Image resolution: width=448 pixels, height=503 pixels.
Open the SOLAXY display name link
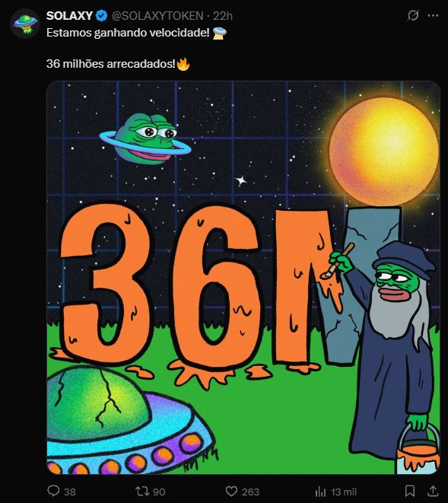(69, 16)
